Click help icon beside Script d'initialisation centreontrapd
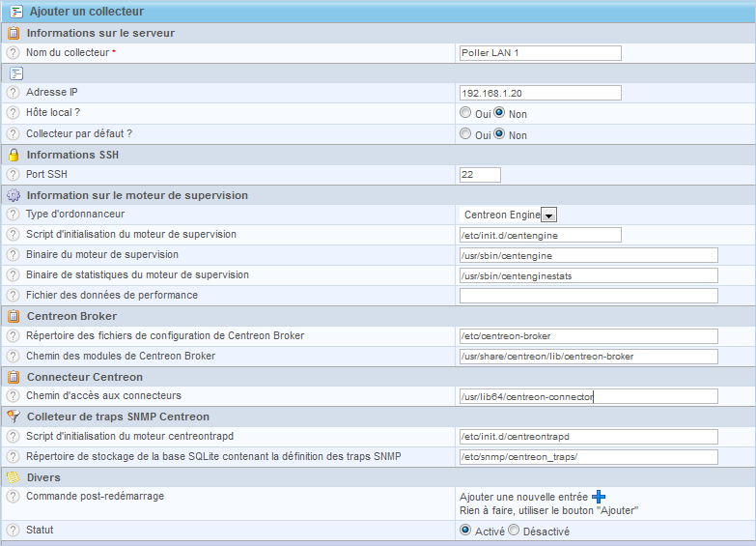 pyautogui.click(x=13, y=436)
